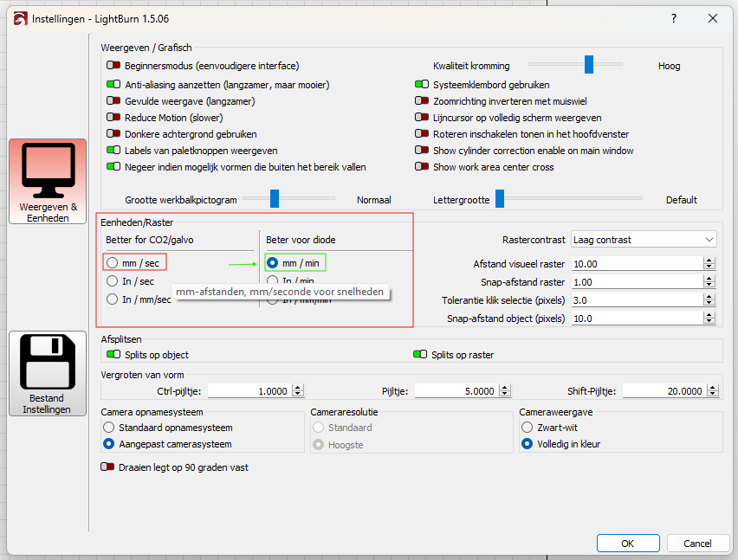
Task: Select Standaard opnamesysteem radio button
Action: pos(109,428)
